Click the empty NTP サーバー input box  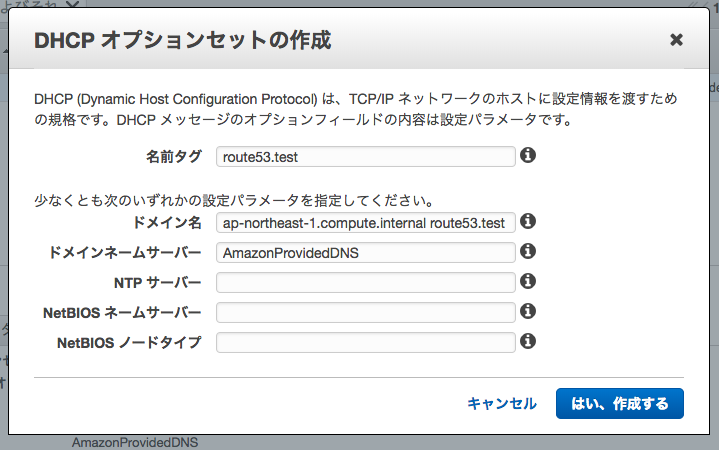365,282
